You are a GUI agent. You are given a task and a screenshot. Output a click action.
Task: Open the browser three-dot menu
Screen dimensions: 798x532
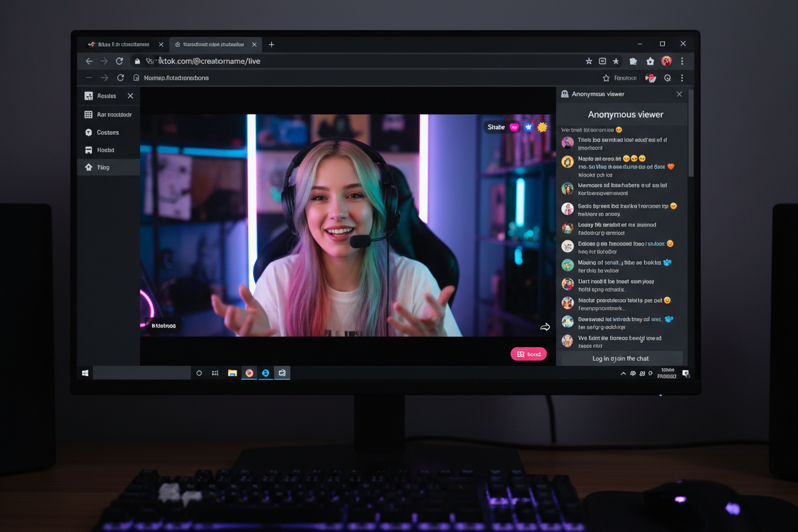click(x=682, y=61)
